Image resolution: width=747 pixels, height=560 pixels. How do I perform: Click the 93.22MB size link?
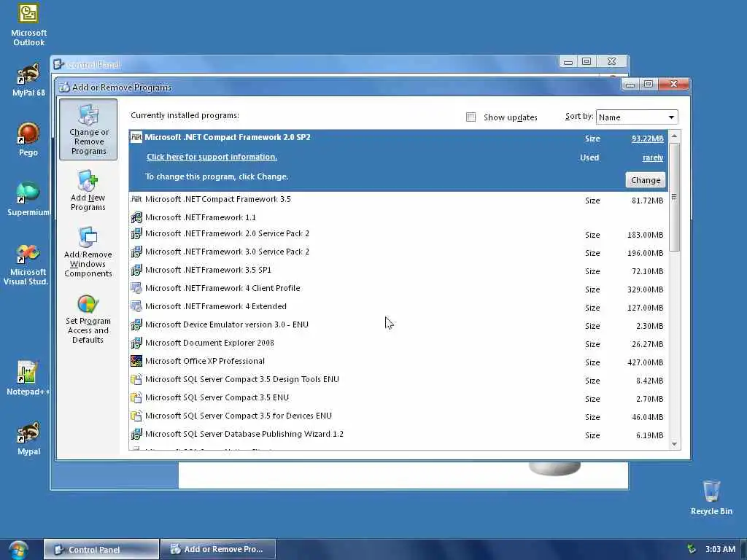648,139
